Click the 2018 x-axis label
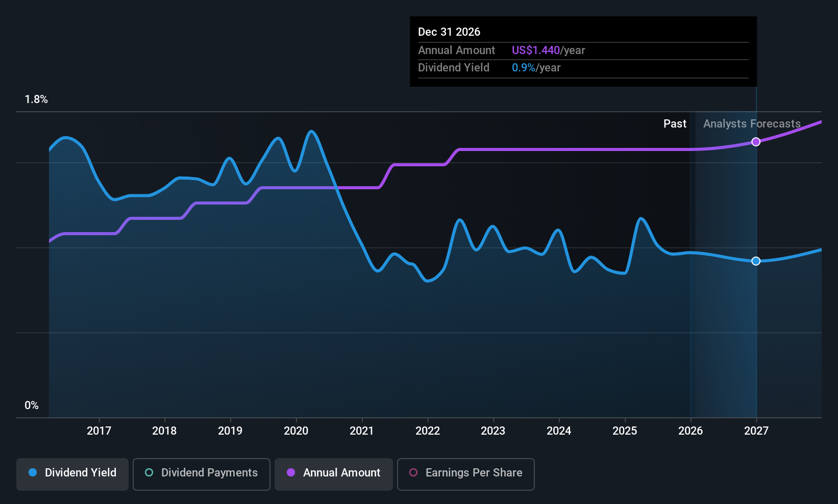 164,431
